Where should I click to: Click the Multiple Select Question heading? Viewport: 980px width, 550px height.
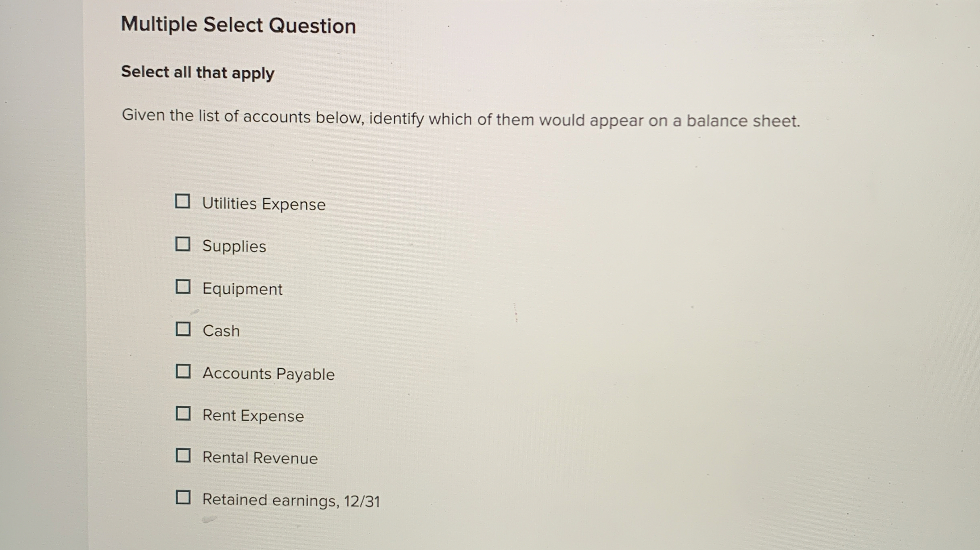(x=239, y=25)
